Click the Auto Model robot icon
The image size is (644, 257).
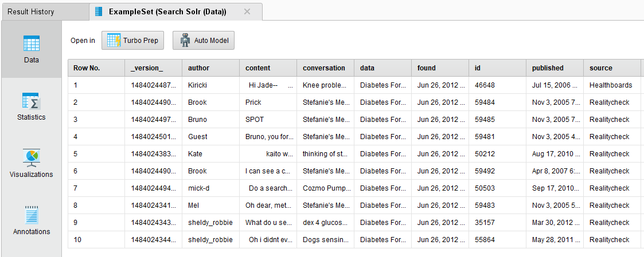185,41
